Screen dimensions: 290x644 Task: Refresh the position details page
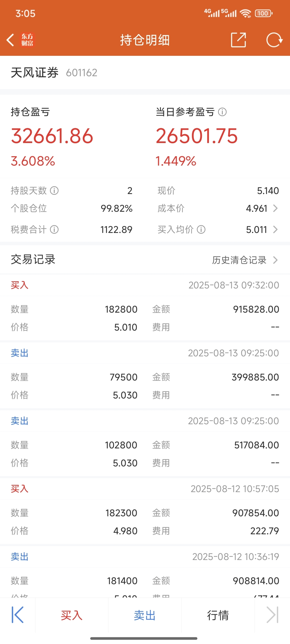[x=274, y=40]
